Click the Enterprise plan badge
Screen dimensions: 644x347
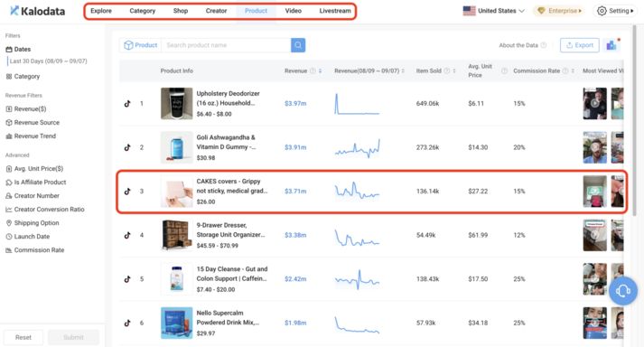click(560, 11)
